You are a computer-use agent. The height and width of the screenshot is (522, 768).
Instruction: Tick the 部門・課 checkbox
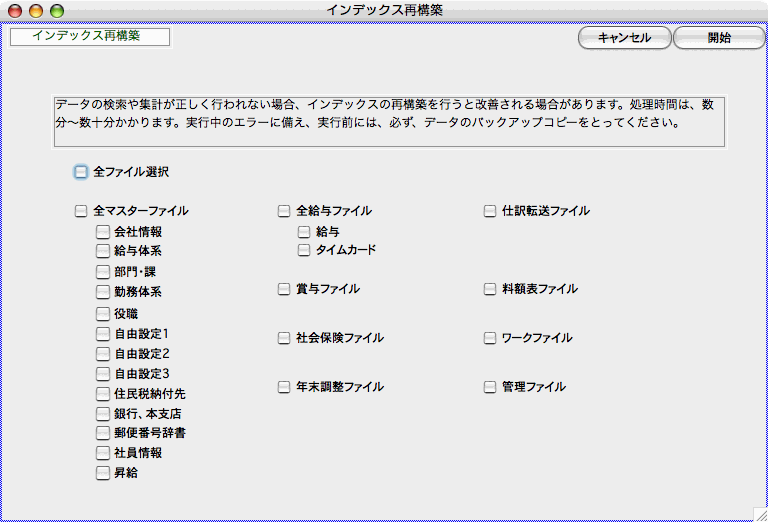point(103,272)
